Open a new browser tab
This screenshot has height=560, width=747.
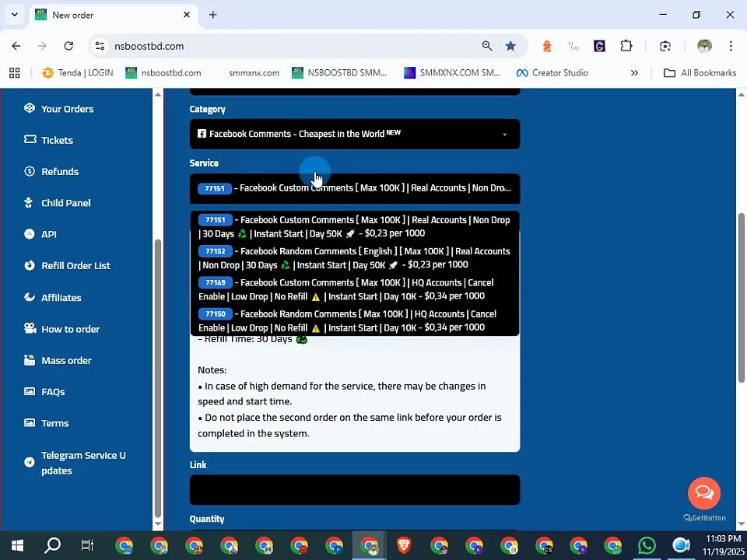tap(213, 15)
